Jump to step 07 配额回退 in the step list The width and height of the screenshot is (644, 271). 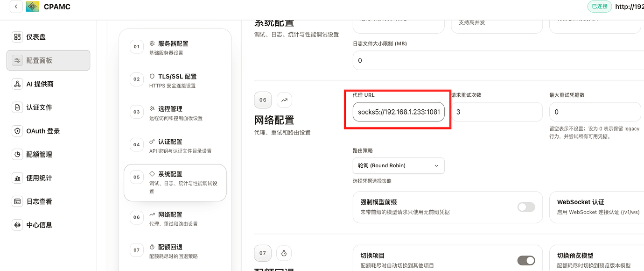pos(175,251)
